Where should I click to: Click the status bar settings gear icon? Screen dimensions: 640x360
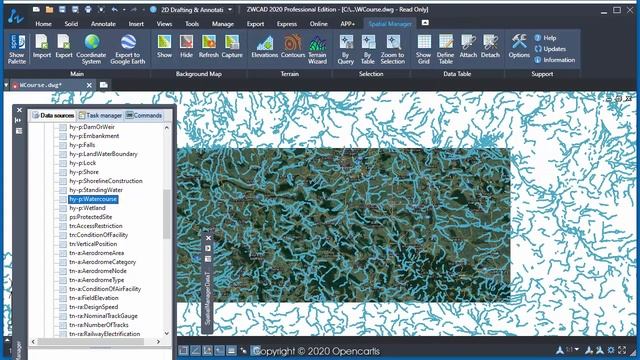tap(611, 350)
